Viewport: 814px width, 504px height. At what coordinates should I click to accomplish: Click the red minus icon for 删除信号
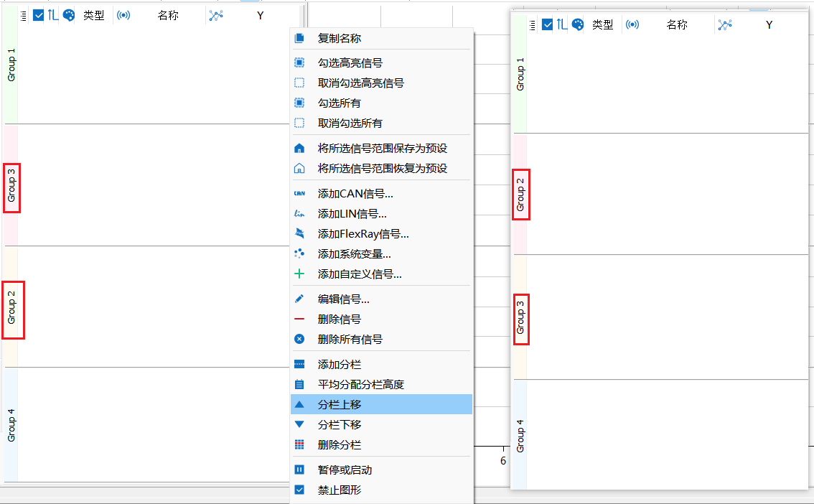[x=299, y=319]
